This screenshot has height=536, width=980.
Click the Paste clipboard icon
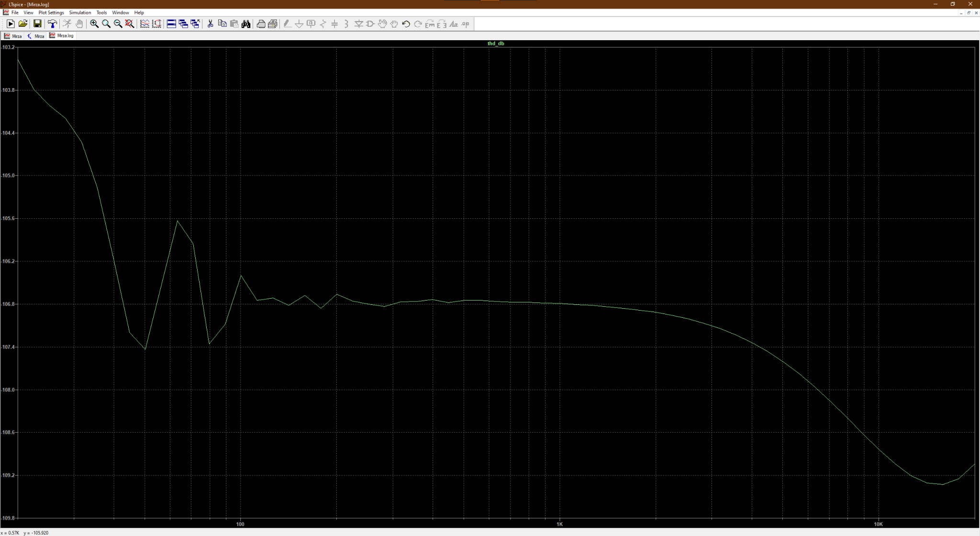(x=234, y=24)
